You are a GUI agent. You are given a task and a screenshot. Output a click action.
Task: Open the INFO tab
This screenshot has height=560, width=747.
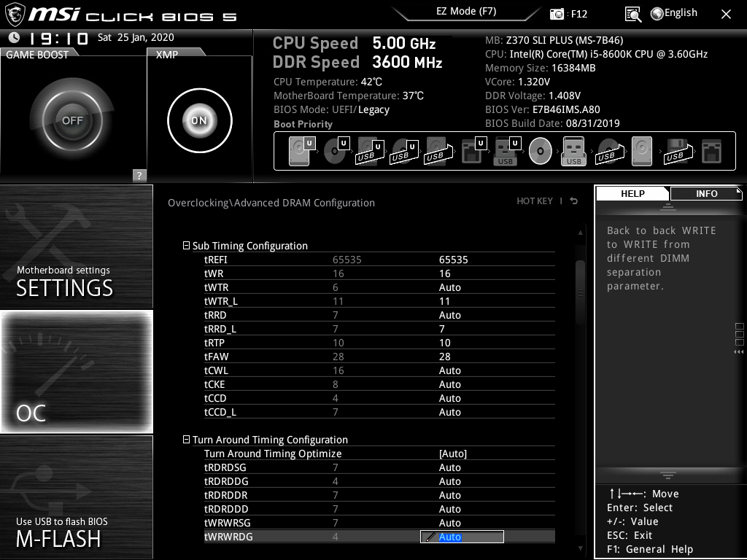[x=706, y=193]
